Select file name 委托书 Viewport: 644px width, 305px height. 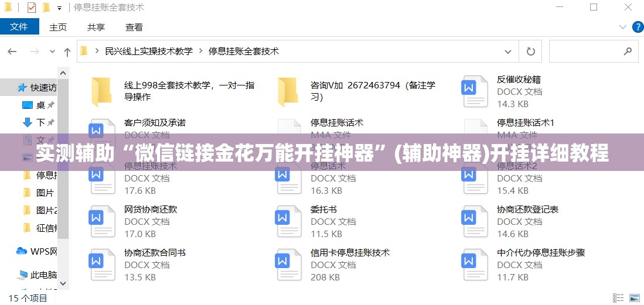point(323,210)
